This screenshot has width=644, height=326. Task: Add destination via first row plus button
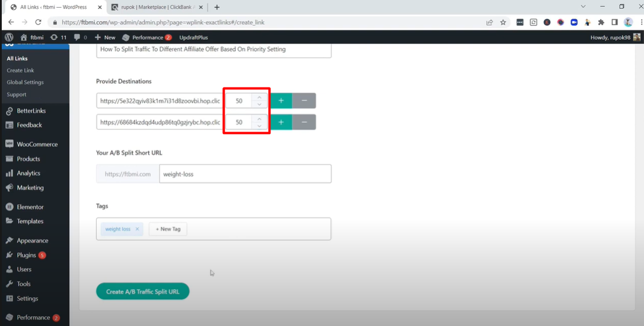282,100
